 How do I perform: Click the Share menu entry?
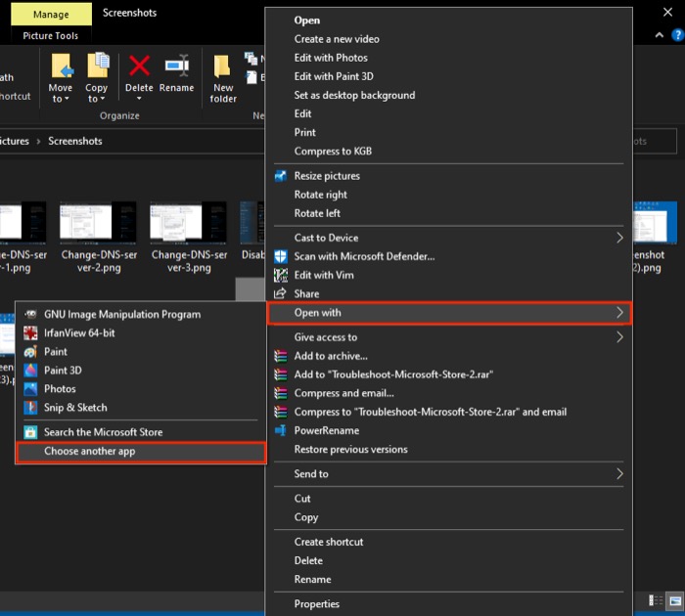(448, 293)
